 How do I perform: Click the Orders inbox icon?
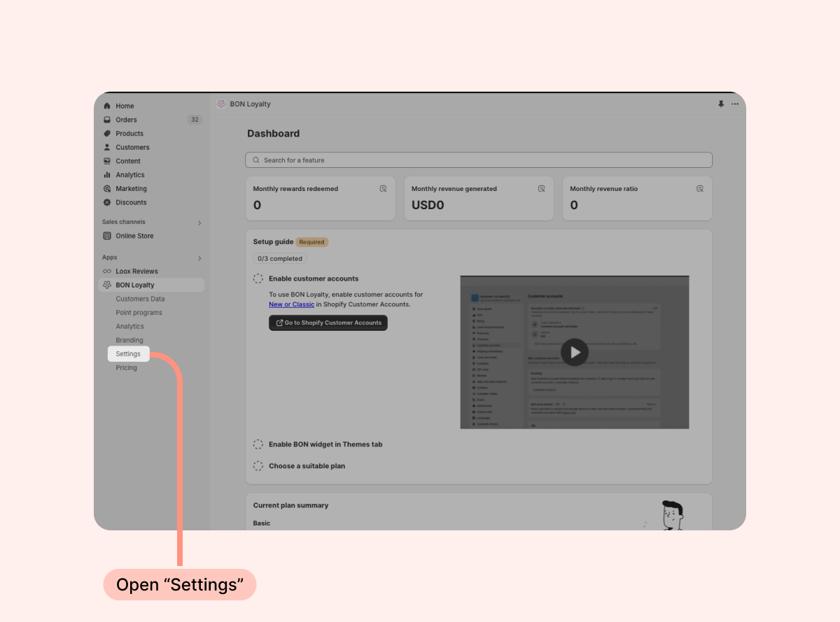107,120
